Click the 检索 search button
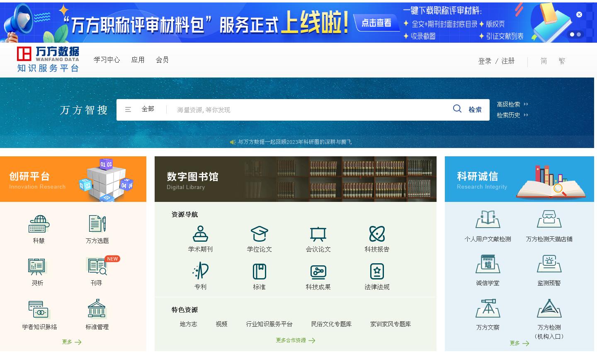This screenshot has width=597, height=364. [x=475, y=110]
